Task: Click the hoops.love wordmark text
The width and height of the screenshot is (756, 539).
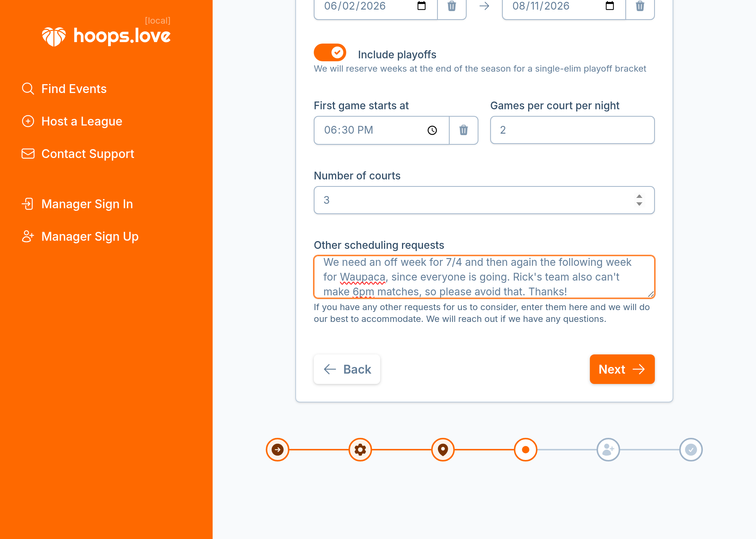Action: pos(122,36)
